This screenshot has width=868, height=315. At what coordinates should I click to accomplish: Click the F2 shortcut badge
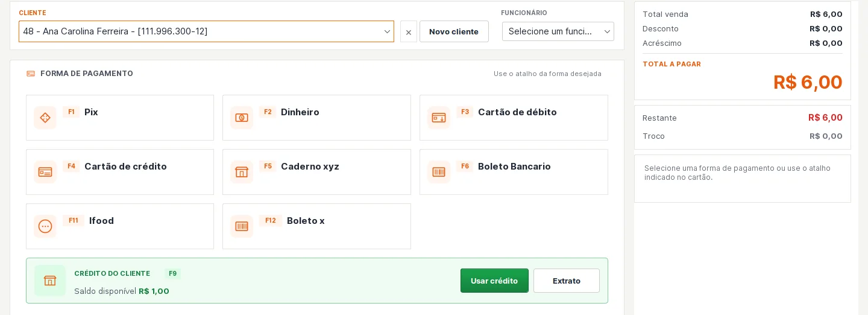tap(268, 112)
